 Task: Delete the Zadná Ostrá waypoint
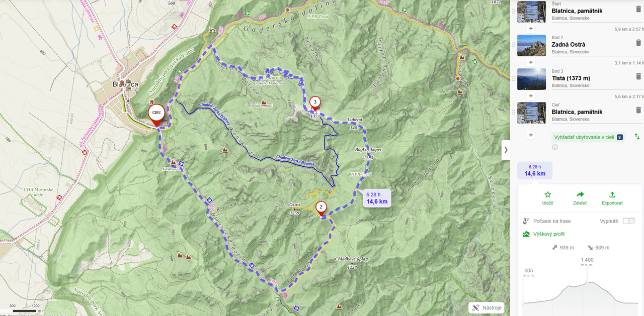pos(638,43)
